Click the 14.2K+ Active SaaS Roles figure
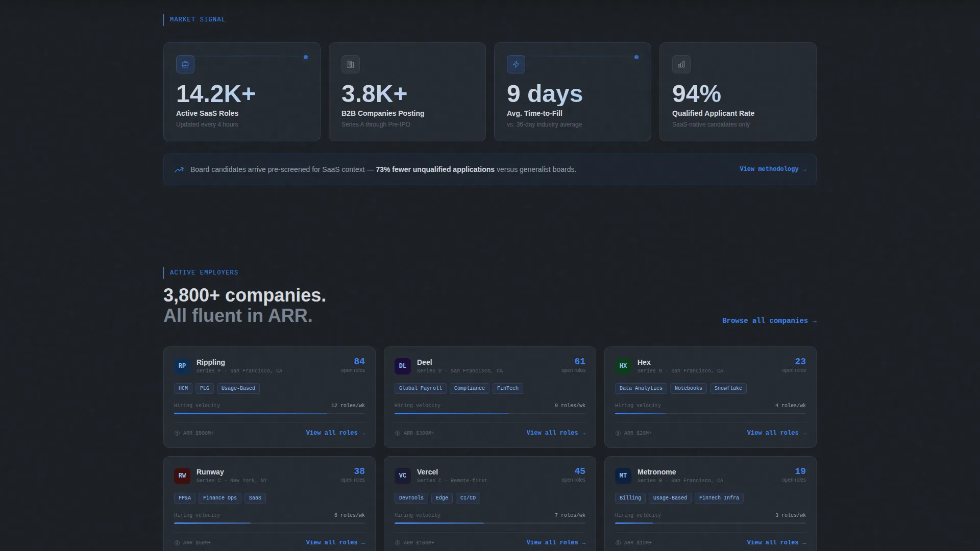 216,94
